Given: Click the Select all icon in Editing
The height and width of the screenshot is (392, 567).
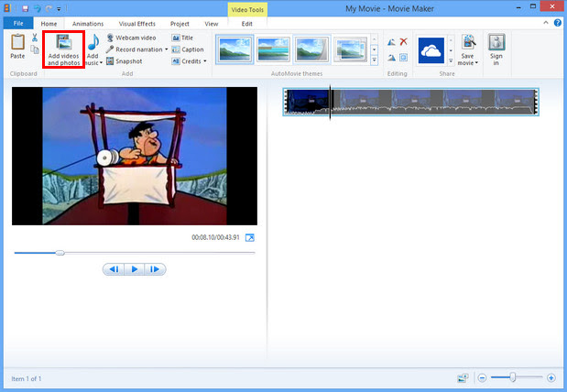Looking at the screenshot, I should (x=404, y=58).
